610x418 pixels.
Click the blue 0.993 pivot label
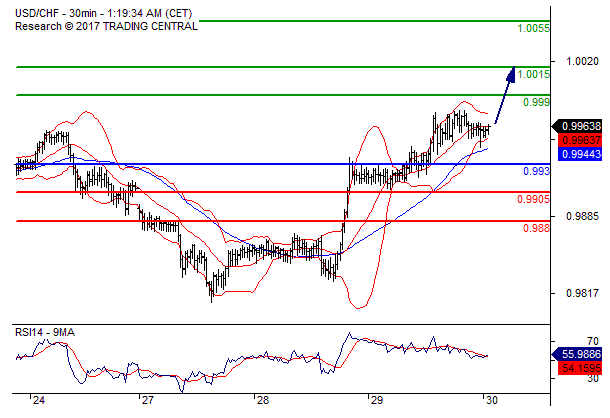(x=536, y=171)
